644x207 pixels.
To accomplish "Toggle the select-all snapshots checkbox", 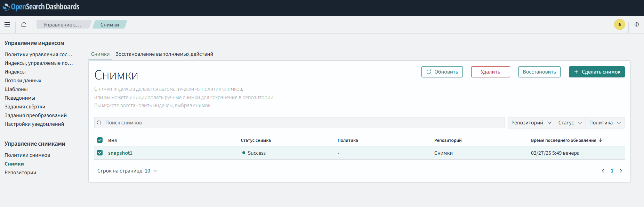I will click(100, 140).
